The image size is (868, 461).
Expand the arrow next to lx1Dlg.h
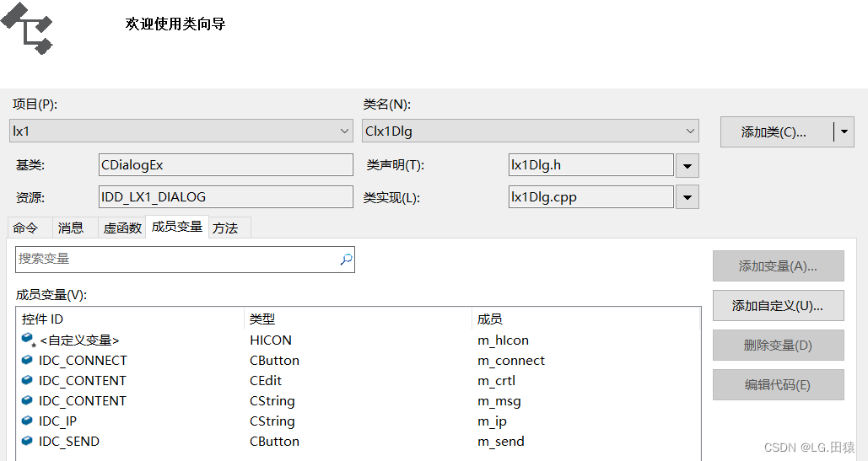click(687, 165)
